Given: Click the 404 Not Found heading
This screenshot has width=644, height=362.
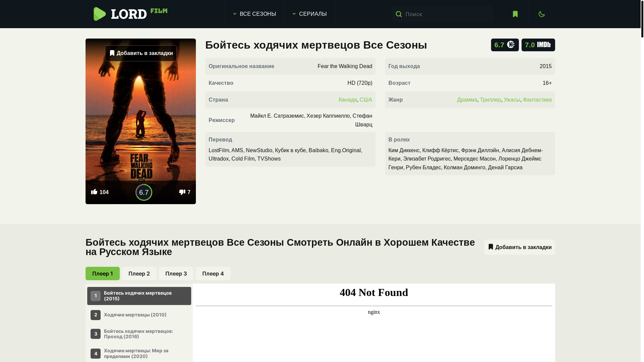Looking at the screenshot, I should coord(374,292).
